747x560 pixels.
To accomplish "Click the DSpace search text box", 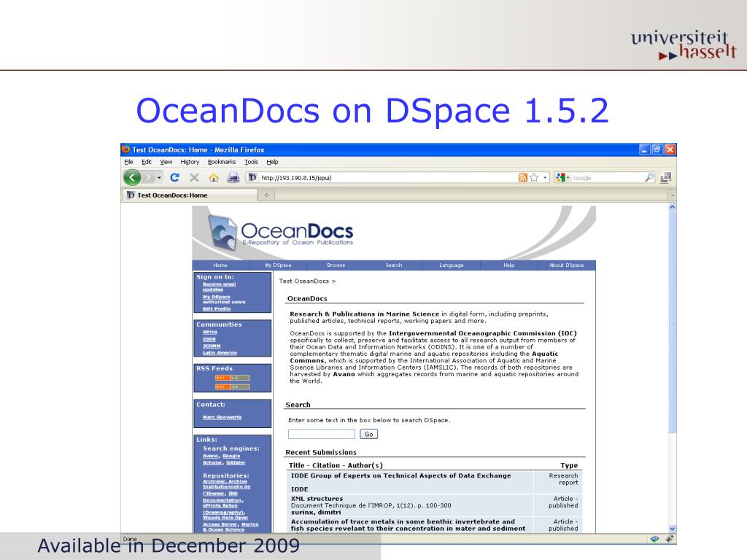I will [322, 435].
